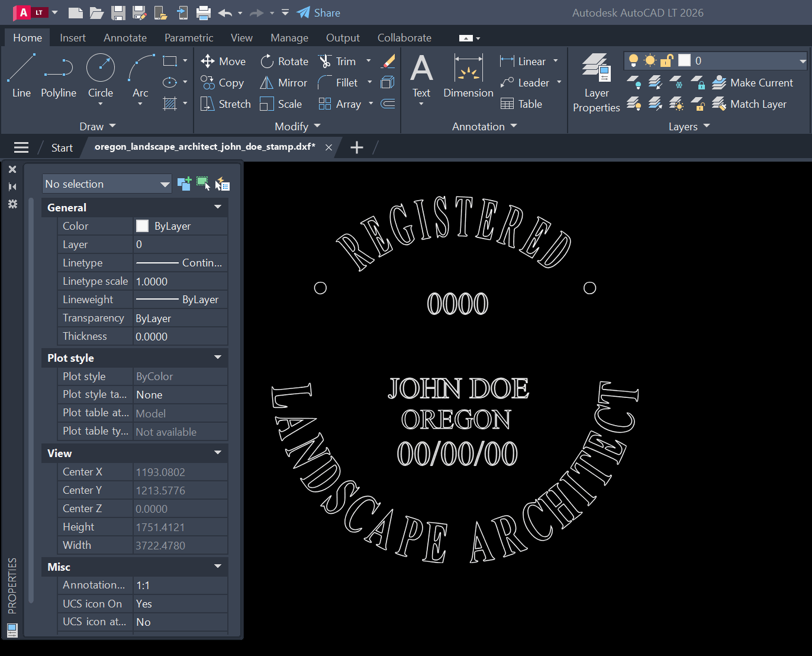The image size is (812, 656).
Task: Open Layer Properties manager
Action: [597, 83]
